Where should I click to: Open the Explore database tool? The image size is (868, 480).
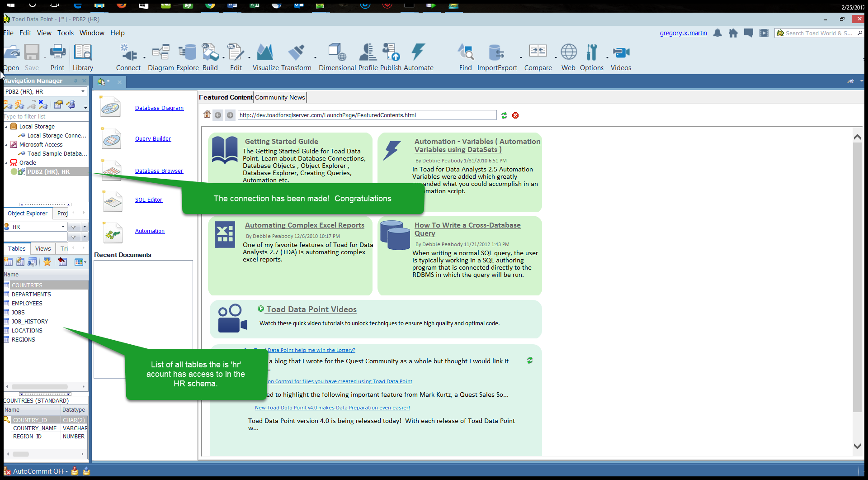pos(187,57)
